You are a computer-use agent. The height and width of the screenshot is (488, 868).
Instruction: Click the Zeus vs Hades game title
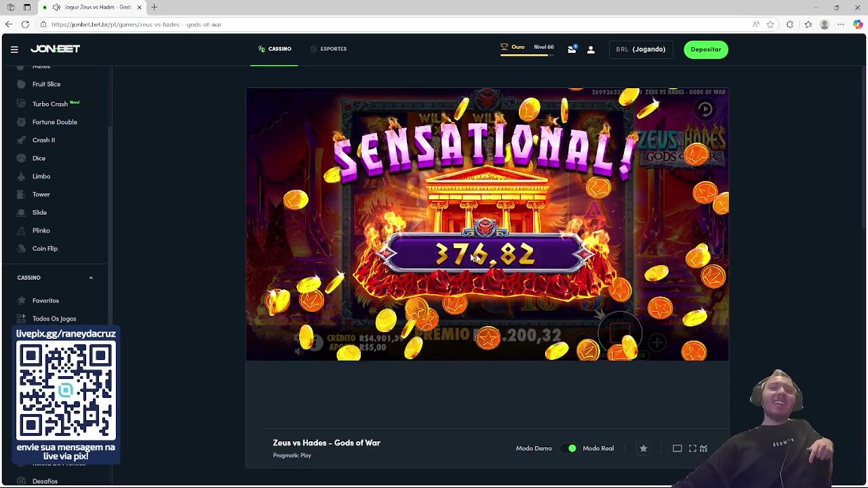pyautogui.click(x=326, y=443)
